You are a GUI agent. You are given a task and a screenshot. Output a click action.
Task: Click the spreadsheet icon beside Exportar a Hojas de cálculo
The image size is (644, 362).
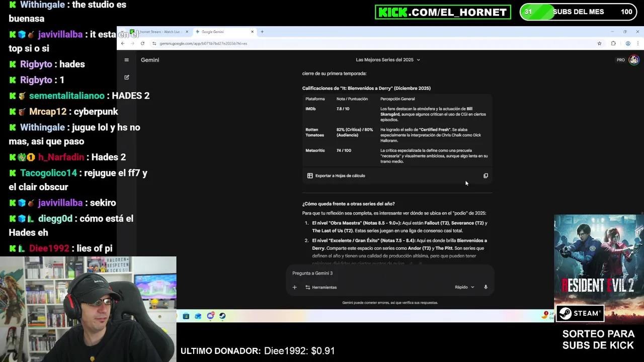[x=310, y=175]
